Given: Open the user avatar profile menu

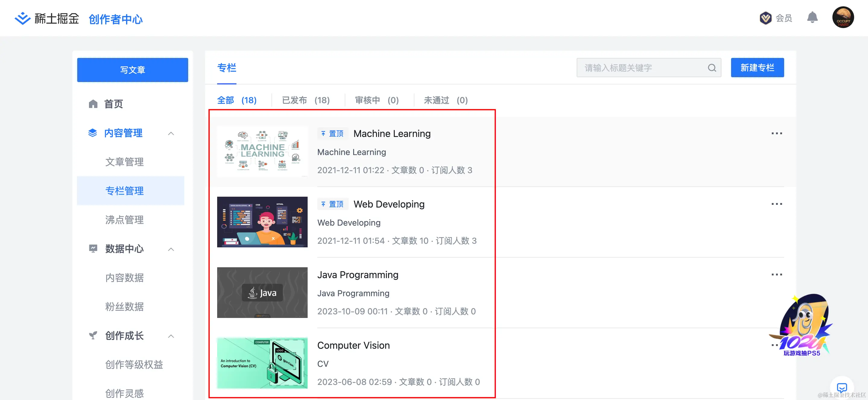Looking at the screenshot, I should click(843, 17).
